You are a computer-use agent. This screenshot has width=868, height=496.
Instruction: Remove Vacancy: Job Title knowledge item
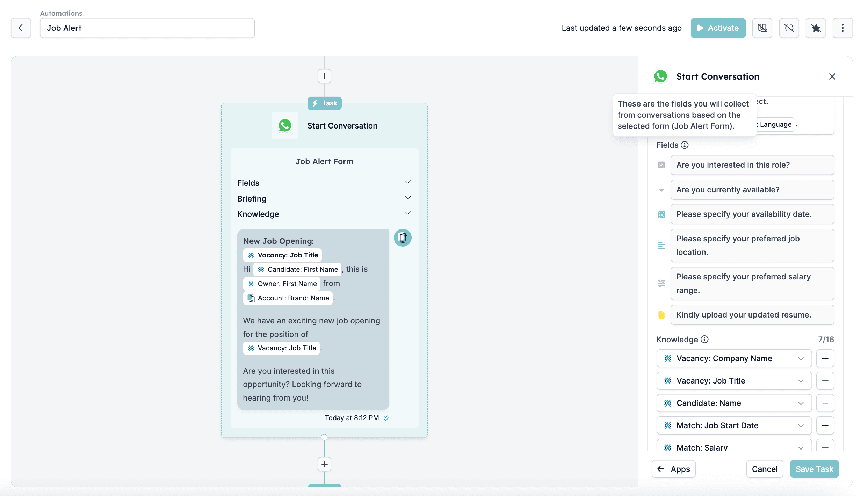tap(825, 381)
